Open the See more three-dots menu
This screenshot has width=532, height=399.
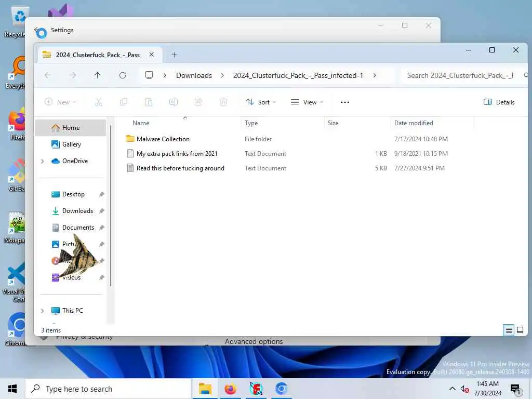(345, 102)
